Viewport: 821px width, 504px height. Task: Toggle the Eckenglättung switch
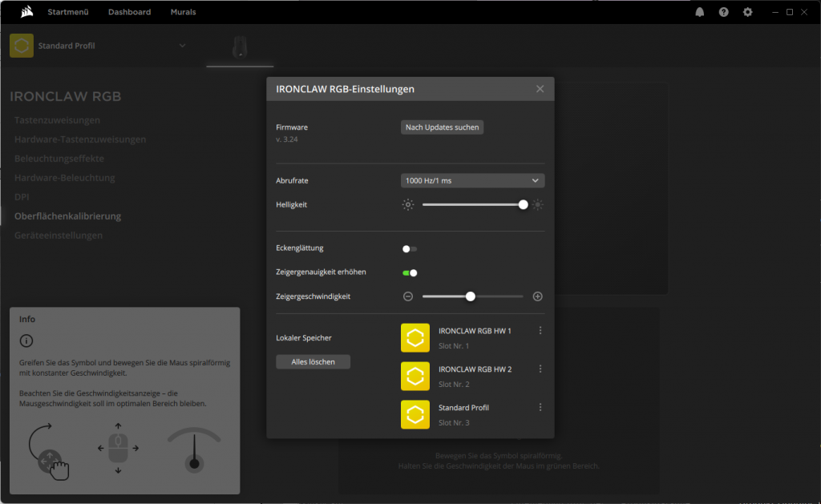[410, 248]
